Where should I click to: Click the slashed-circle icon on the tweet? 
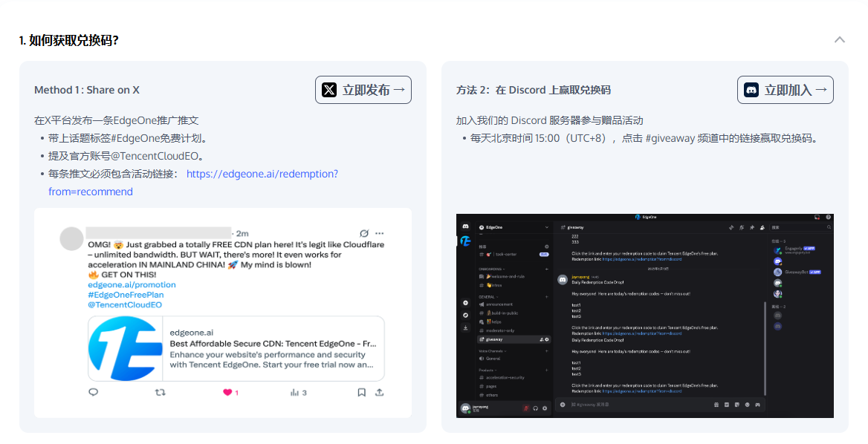point(363,233)
